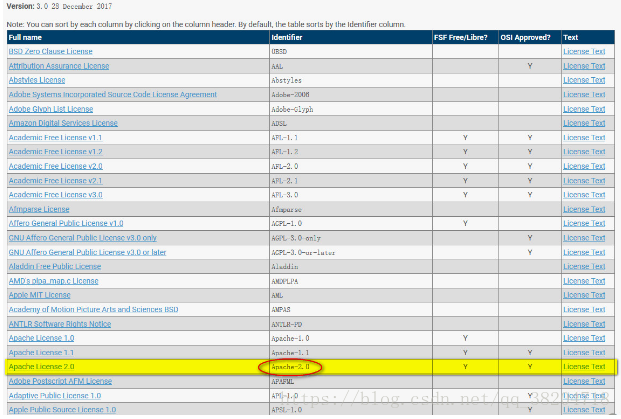Viewport: 621px width, 419px height.
Task: Open Apache License 1.0 link
Action: pyautogui.click(x=42, y=339)
